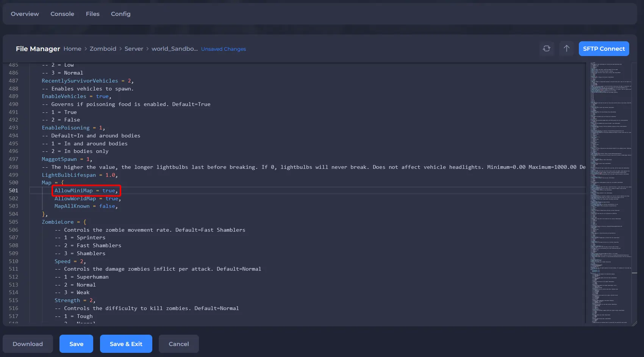Click line number 501 in the gutter
The height and width of the screenshot is (357, 644).
point(14,190)
